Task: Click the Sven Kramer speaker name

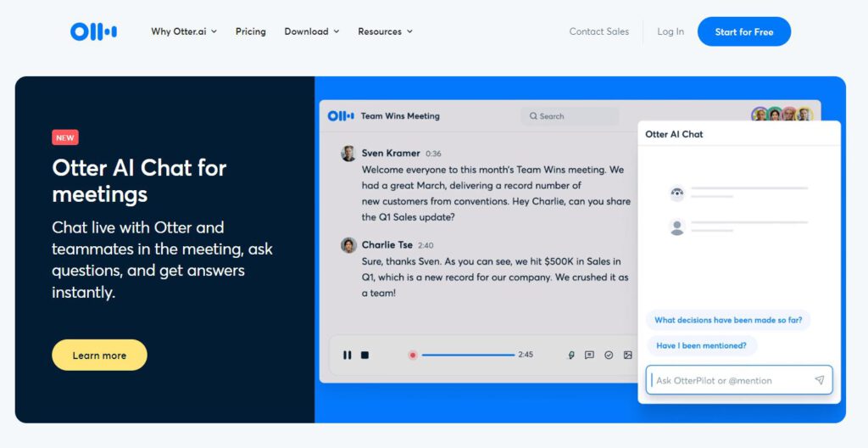Action: point(391,153)
